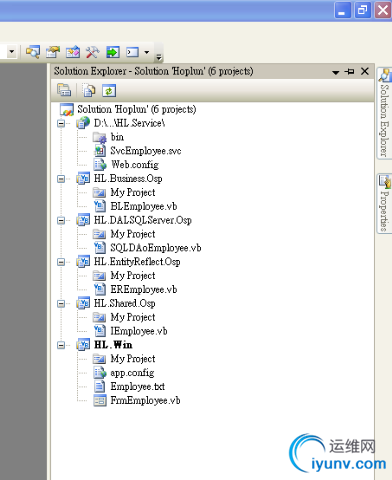Open dropdown arrow beside Command Window icon
Image resolution: width=392 pixels, height=480 pixels.
tap(147, 52)
